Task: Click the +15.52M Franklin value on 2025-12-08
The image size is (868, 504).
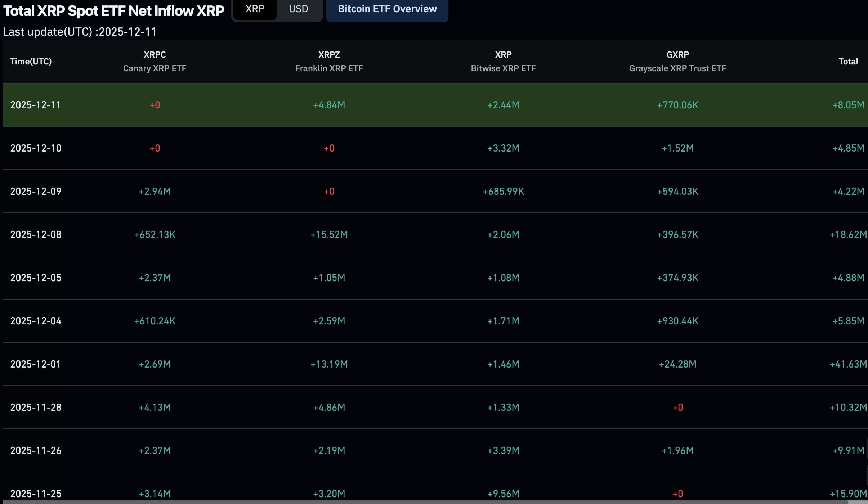Action: click(329, 234)
